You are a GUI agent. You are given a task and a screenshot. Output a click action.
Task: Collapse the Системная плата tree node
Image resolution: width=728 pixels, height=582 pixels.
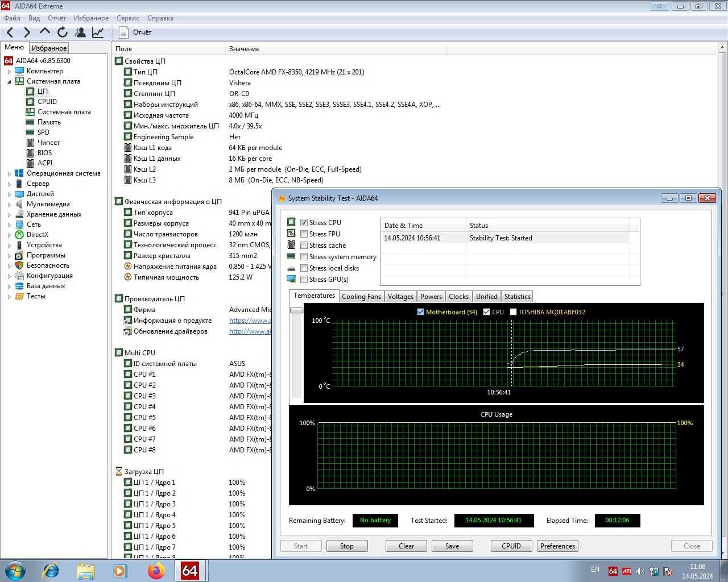[x=9, y=82]
